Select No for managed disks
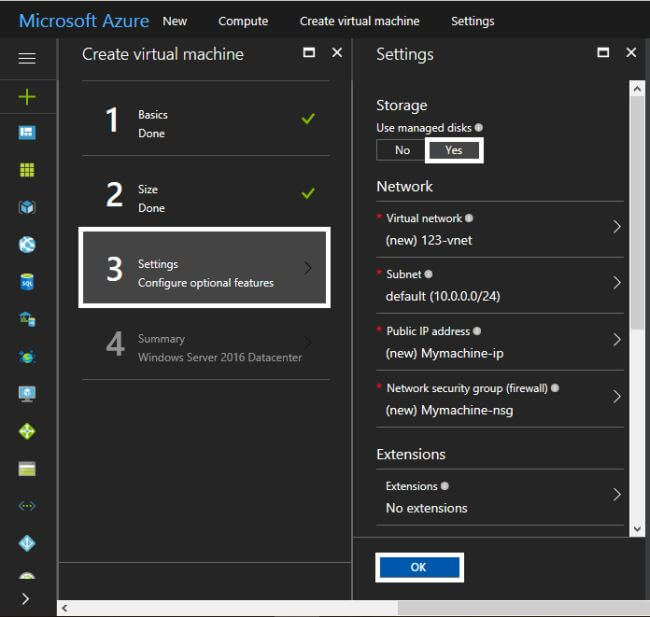 click(x=402, y=150)
